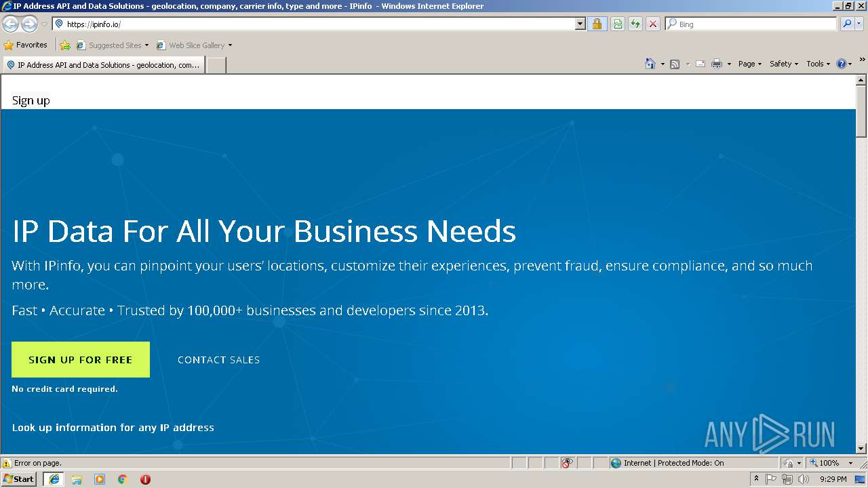Click "Look up information for any IP address" text
This screenshot has height=488, width=868.
(113, 428)
